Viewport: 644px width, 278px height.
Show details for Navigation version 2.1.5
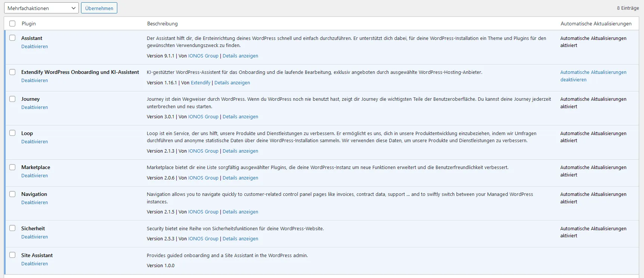[x=240, y=212]
